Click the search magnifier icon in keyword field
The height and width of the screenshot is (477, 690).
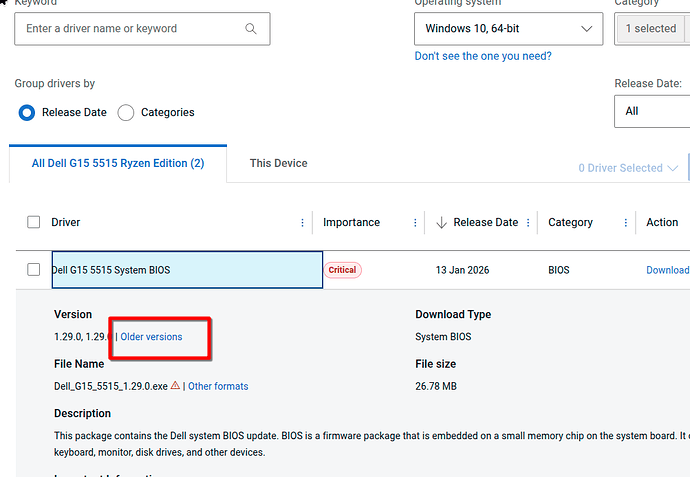pyautogui.click(x=251, y=29)
